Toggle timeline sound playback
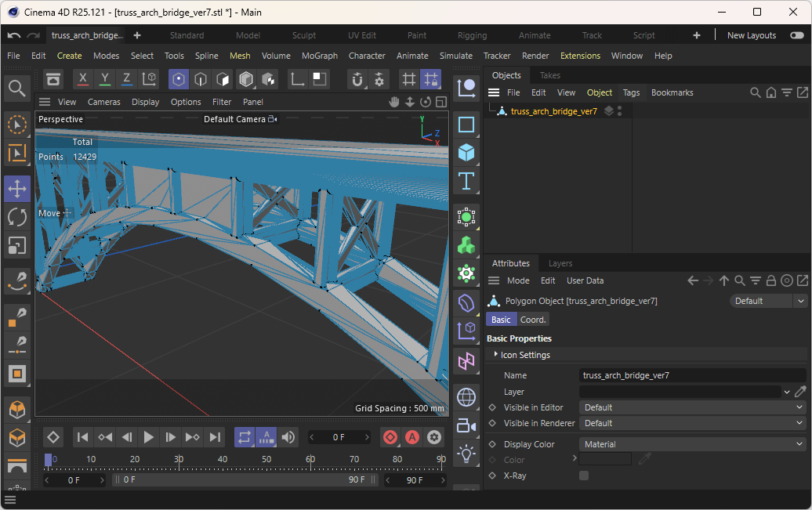Image resolution: width=812 pixels, height=510 pixels. click(288, 437)
